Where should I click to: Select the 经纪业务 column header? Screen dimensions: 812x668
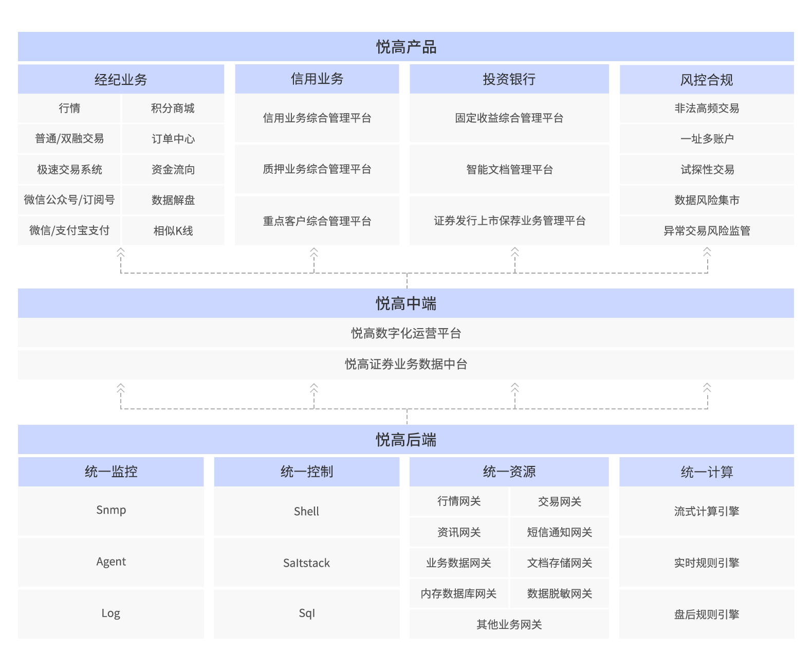(121, 79)
